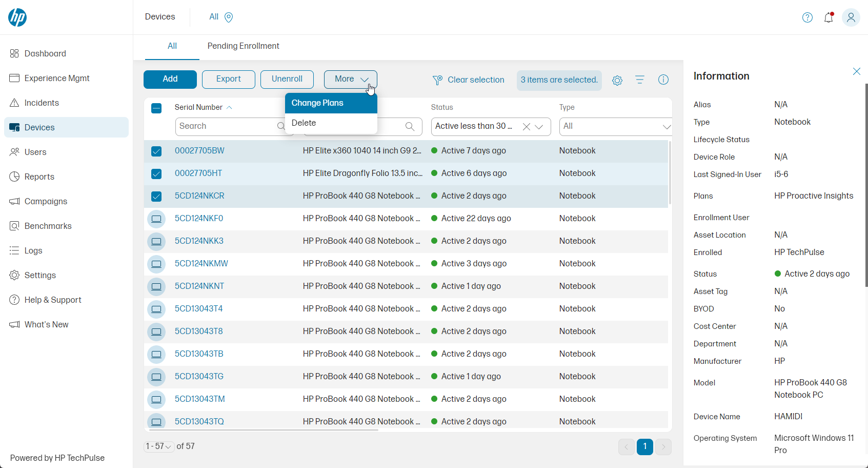Click the 1-57 pagination range selector

pyautogui.click(x=158, y=446)
